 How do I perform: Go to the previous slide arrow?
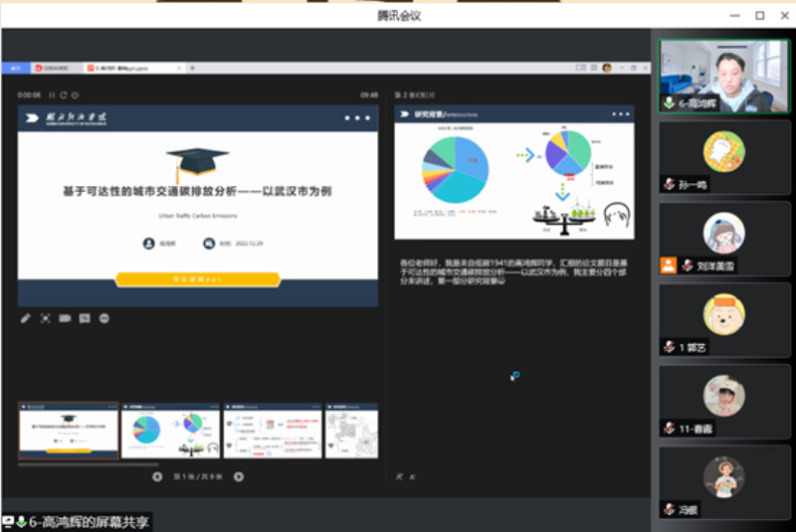[x=157, y=476]
